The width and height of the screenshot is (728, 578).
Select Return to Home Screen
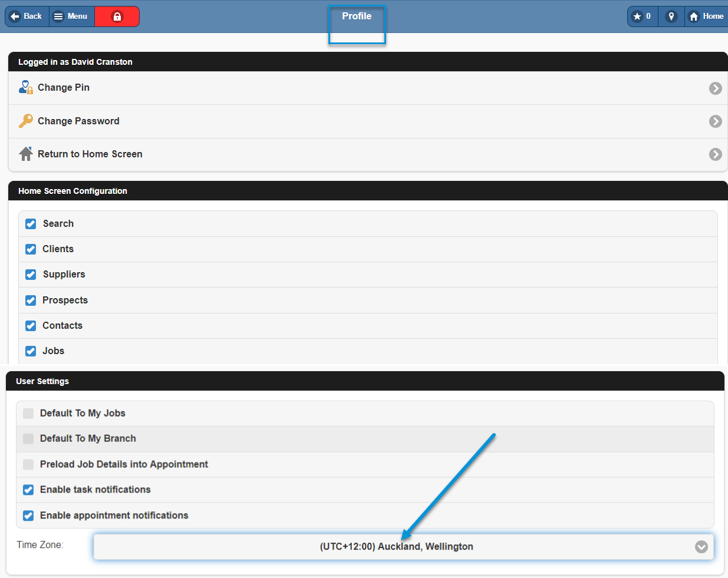click(x=368, y=154)
